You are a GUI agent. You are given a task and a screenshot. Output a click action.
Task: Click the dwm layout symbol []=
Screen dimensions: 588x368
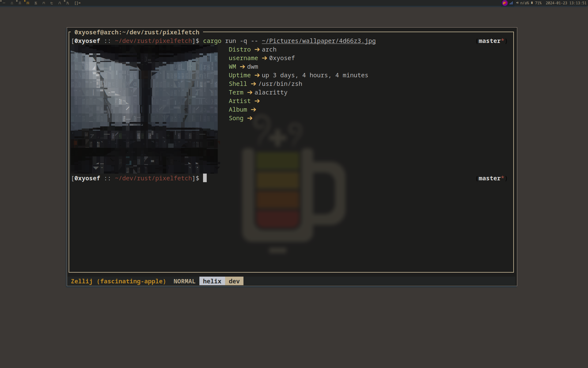tap(77, 3)
